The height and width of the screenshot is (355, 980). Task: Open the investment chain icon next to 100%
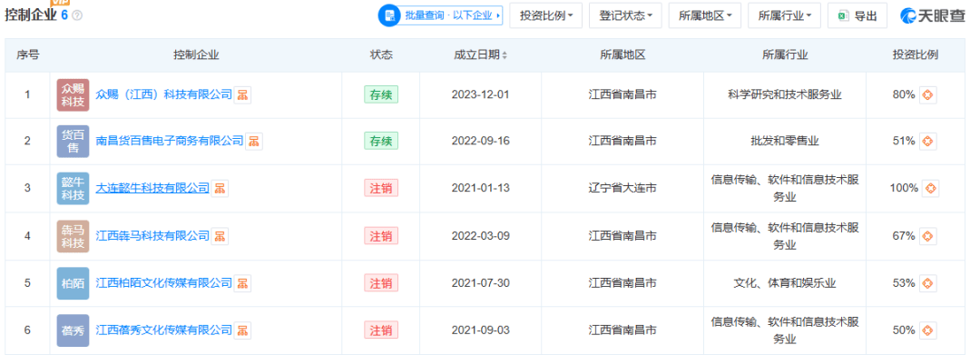(931, 188)
